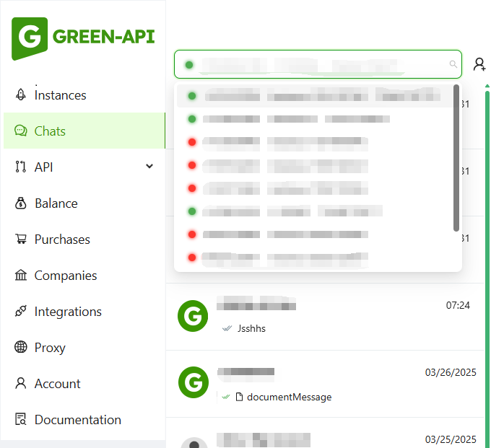Viewport: 491px width, 448px height.
Task: Click the Purchases shopping cart icon
Action: 21,240
